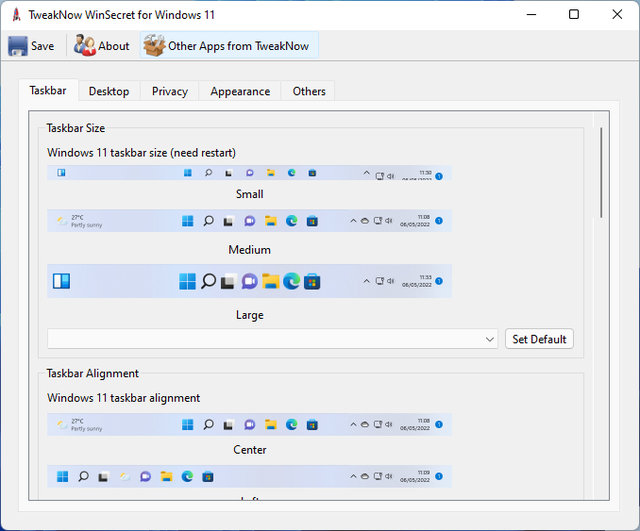Maximize the WinSecret window

574,15
